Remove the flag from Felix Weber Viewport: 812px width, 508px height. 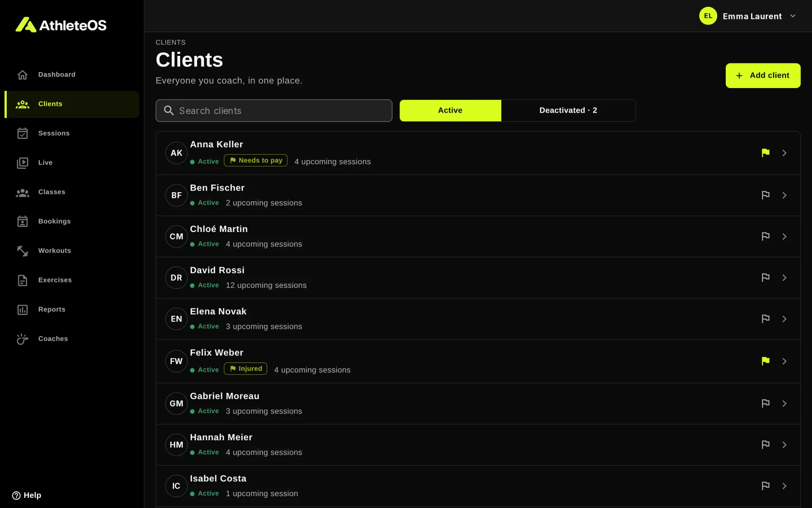pos(765,361)
